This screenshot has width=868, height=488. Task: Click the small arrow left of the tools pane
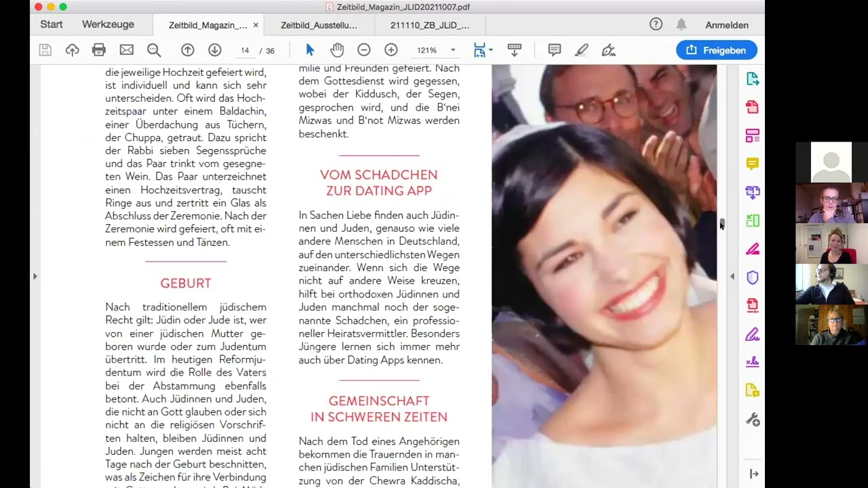[x=732, y=276]
